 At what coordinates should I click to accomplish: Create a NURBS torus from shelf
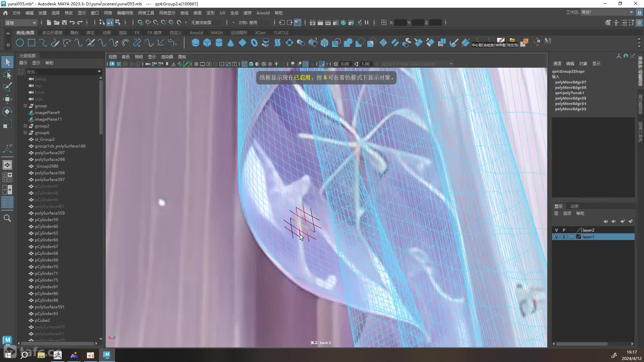pos(254,43)
